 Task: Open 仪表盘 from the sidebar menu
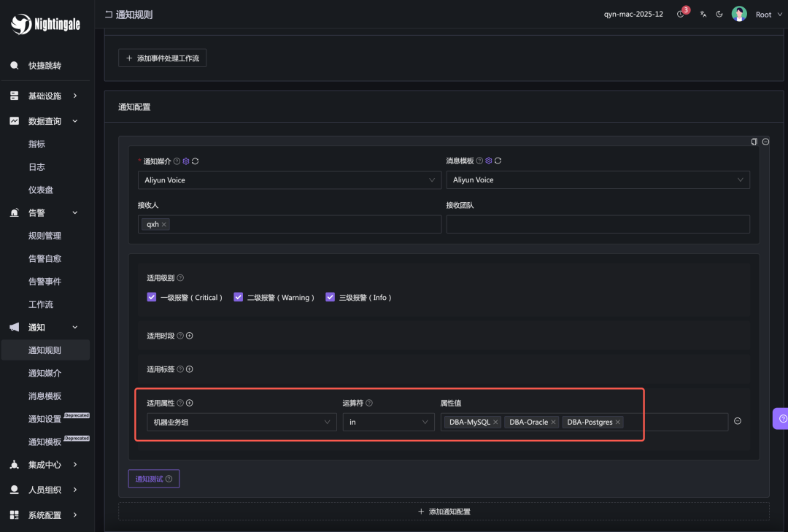pyautogui.click(x=41, y=190)
